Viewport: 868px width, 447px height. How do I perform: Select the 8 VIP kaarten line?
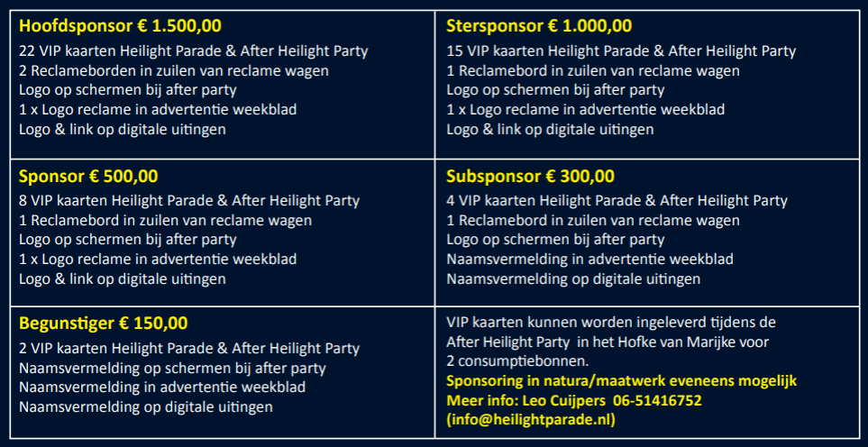click(188, 200)
